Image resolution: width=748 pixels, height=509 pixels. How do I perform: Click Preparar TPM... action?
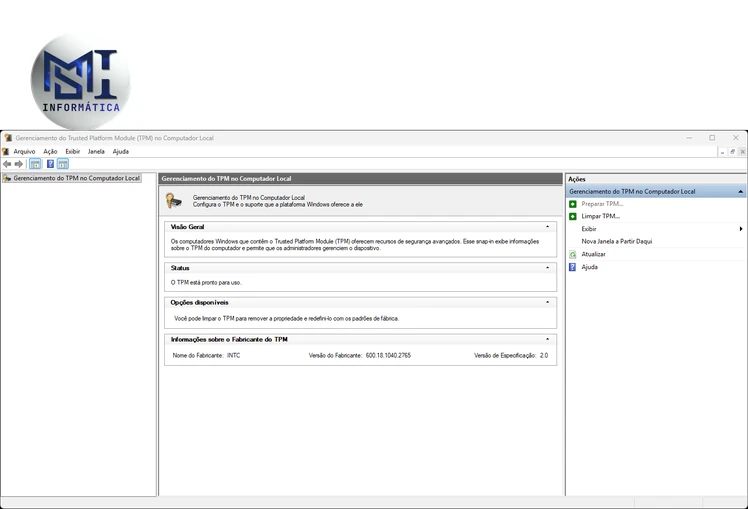pos(602,204)
